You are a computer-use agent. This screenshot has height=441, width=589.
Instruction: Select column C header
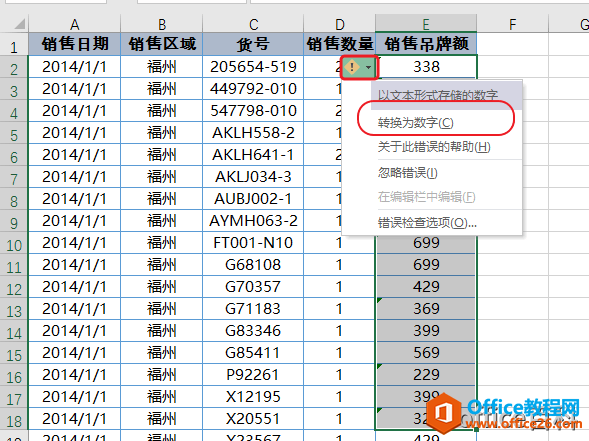pos(253,24)
